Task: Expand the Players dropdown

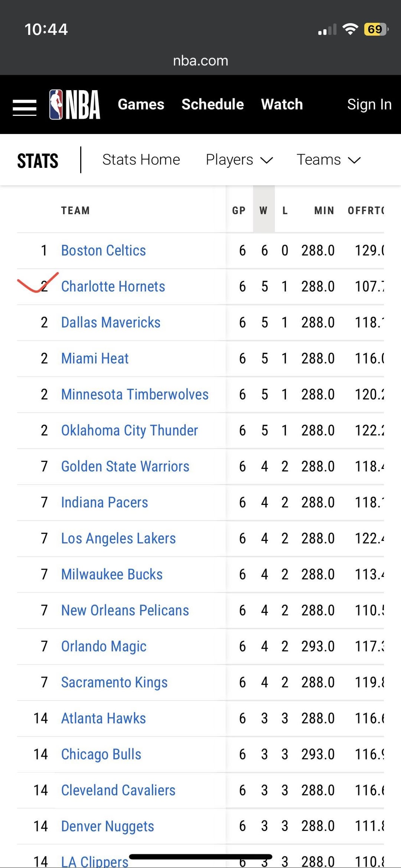Action: pyautogui.click(x=239, y=160)
